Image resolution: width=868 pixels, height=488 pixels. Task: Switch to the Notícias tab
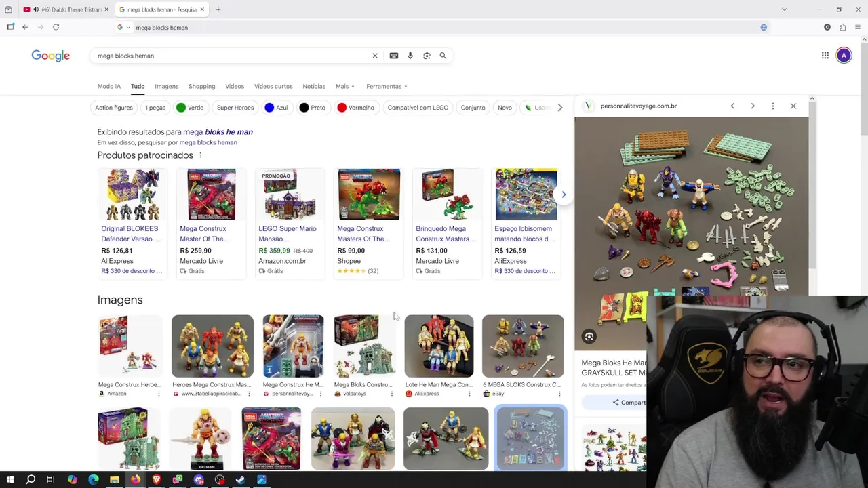point(314,87)
